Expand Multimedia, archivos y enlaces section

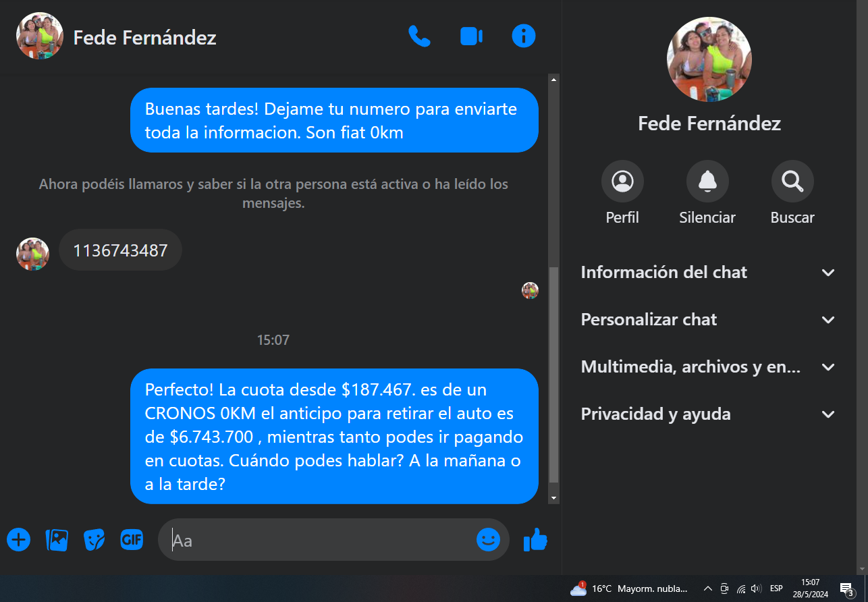click(709, 367)
